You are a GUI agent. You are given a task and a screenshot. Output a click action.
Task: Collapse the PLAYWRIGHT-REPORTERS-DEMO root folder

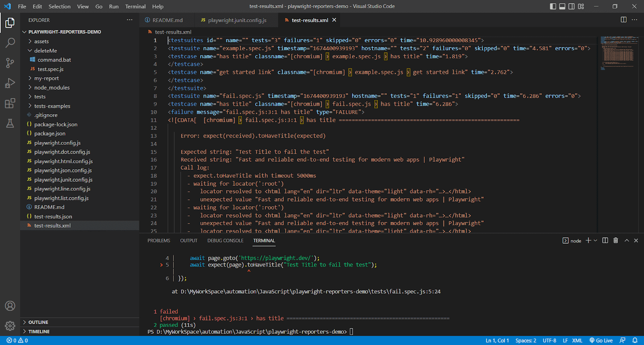click(x=80, y=32)
